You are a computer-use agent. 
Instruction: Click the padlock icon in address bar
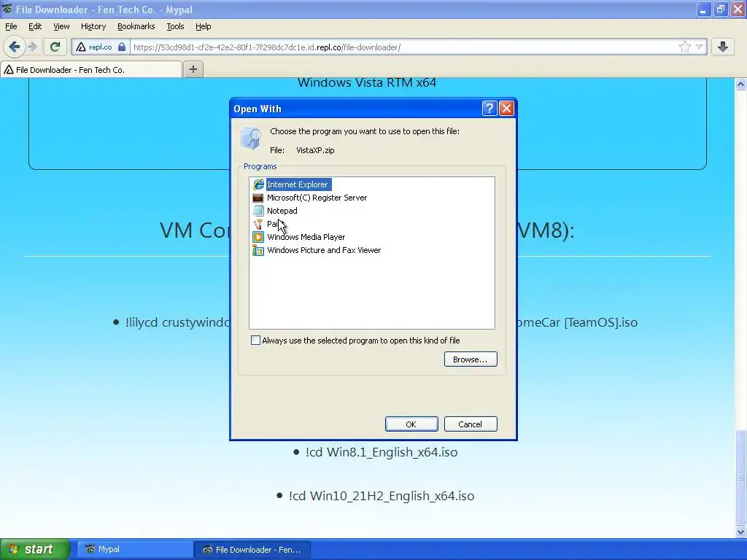point(122,47)
